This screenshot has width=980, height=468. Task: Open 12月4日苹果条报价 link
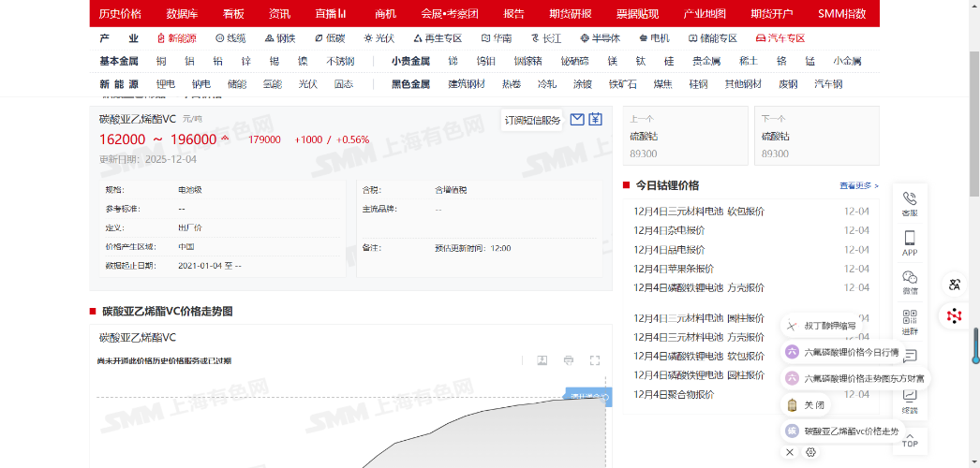[x=674, y=269]
